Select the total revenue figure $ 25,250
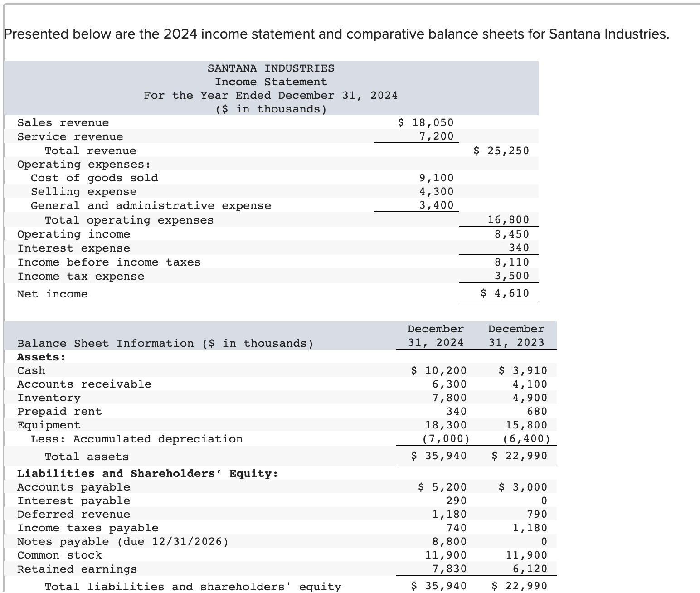 [x=501, y=151]
